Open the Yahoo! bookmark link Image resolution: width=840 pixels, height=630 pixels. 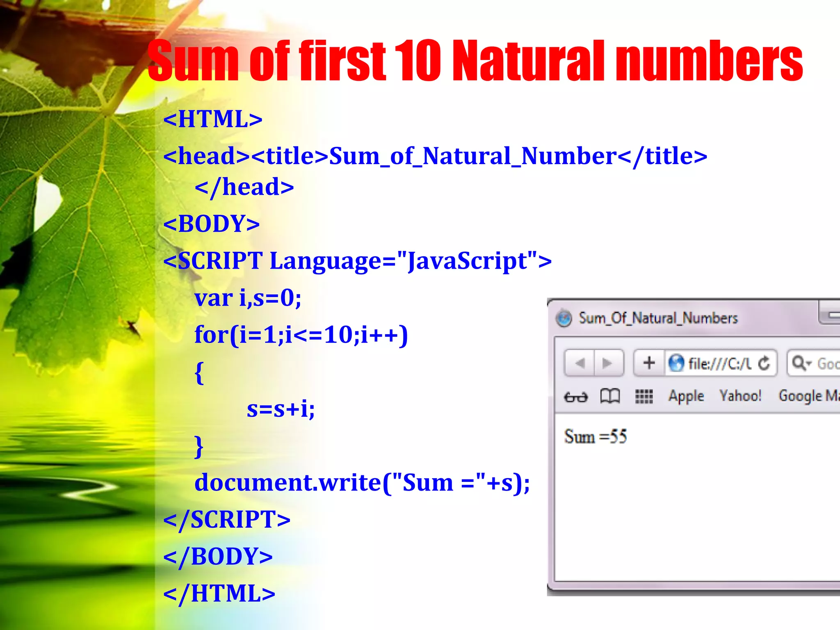click(740, 396)
